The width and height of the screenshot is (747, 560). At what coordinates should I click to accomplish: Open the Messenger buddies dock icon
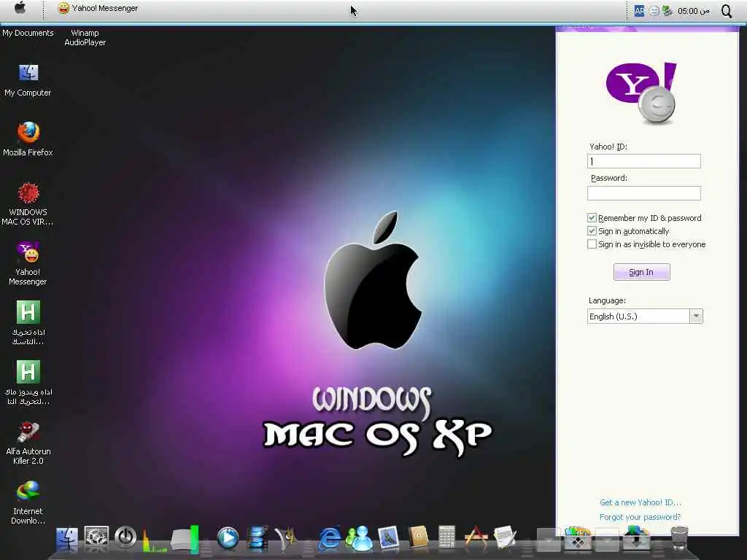tap(359, 539)
